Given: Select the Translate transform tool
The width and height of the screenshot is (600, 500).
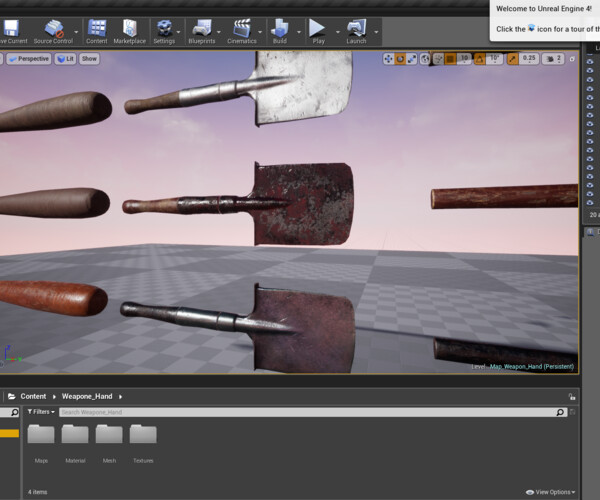Looking at the screenshot, I should [x=388, y=59].
